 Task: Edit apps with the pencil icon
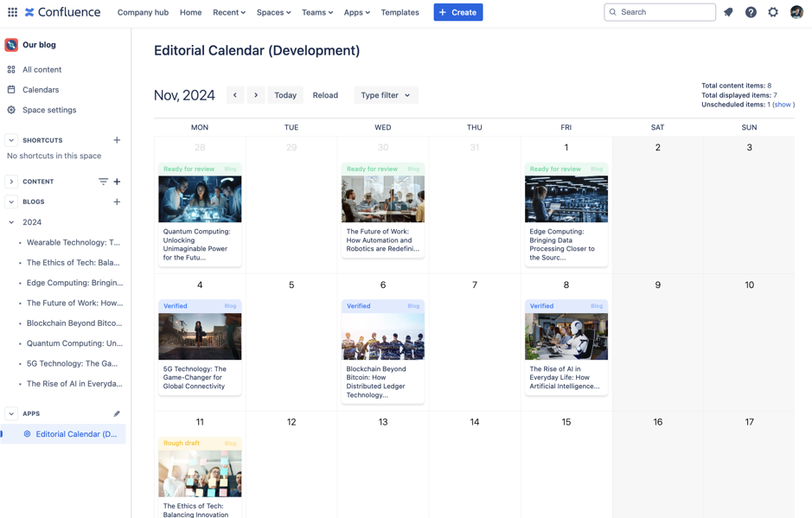click(117, 413)
